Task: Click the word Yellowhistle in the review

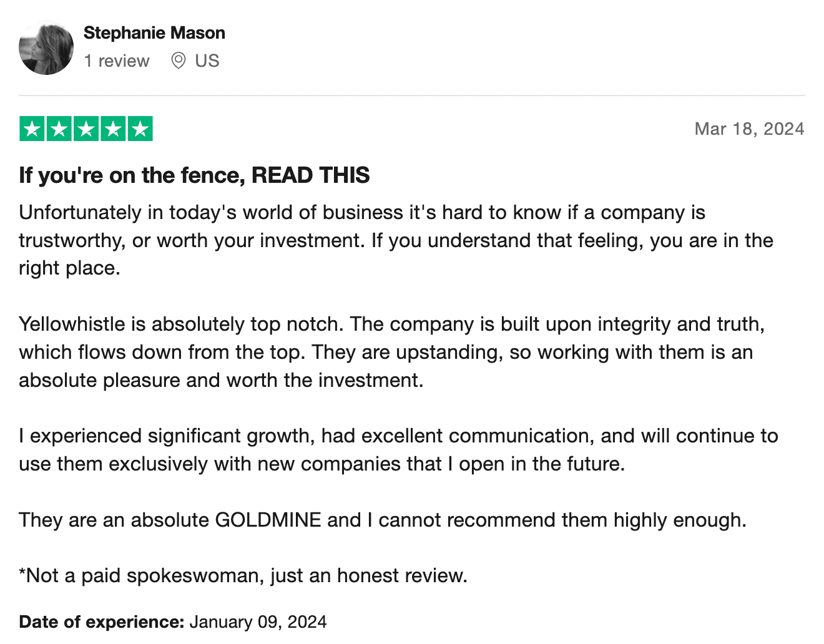Action: [x=72, y=324]
